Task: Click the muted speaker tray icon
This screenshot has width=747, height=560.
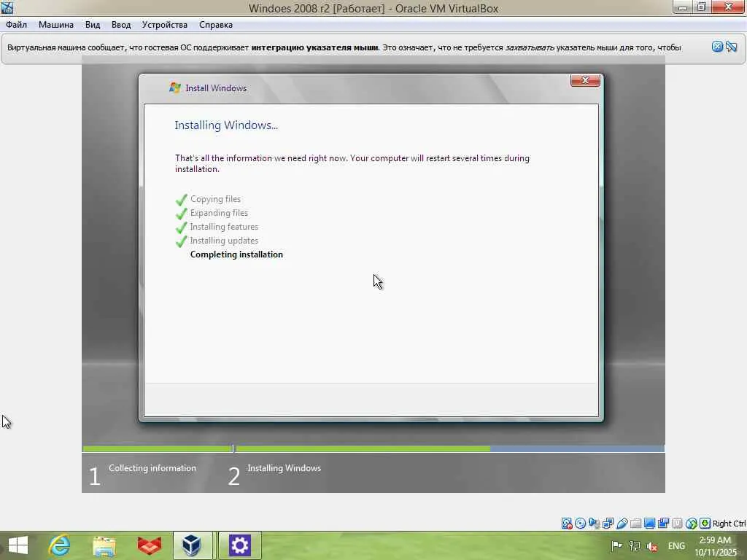Action: coord(652,546)
